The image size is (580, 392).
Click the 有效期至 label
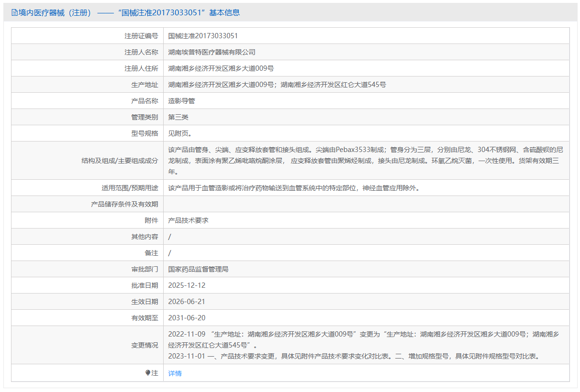pos(145,318)
